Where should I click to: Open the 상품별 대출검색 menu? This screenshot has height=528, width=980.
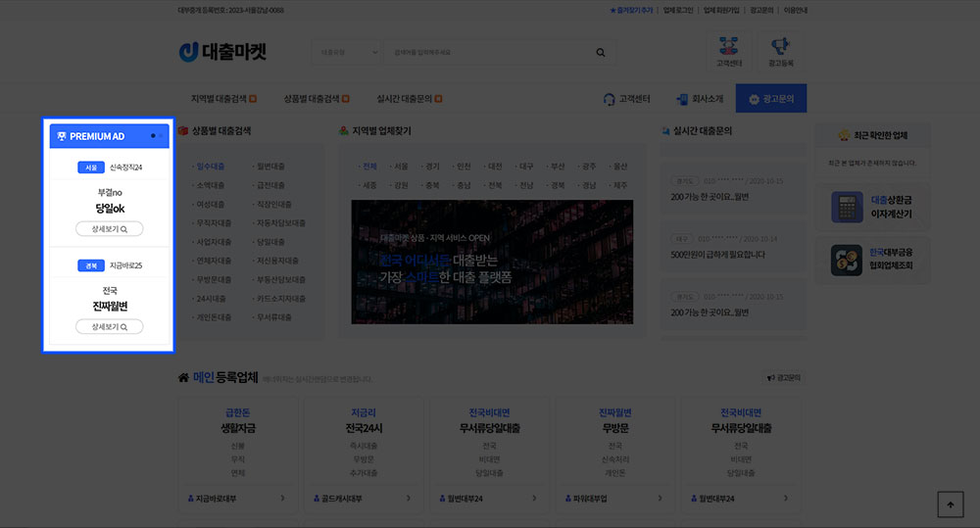[x=316, y=99]
